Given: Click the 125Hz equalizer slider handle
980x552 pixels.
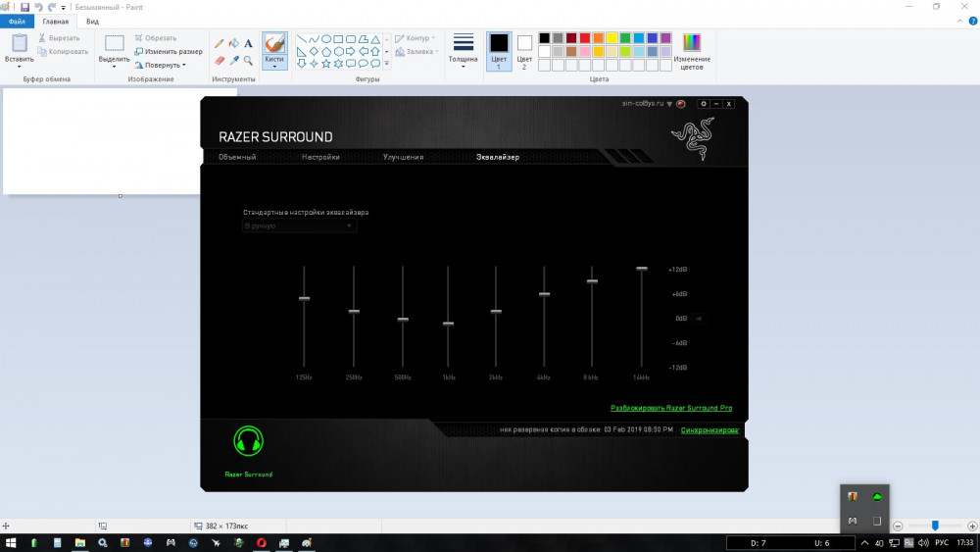Looking at the screenshot, I should coord(305,299).
